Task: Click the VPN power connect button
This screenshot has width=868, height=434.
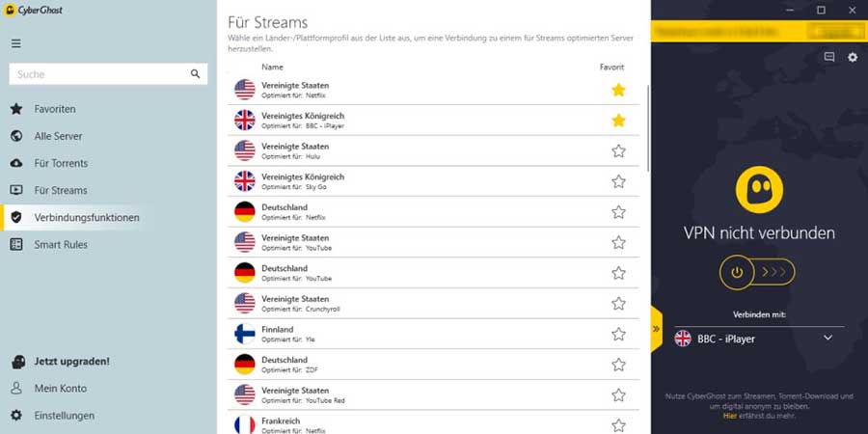Action: tap(738, 273)
